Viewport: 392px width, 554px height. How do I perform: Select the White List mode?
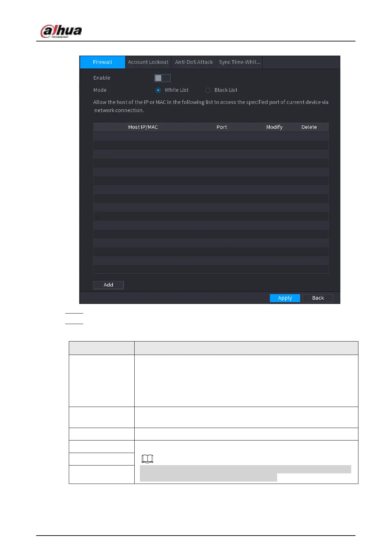158,90
